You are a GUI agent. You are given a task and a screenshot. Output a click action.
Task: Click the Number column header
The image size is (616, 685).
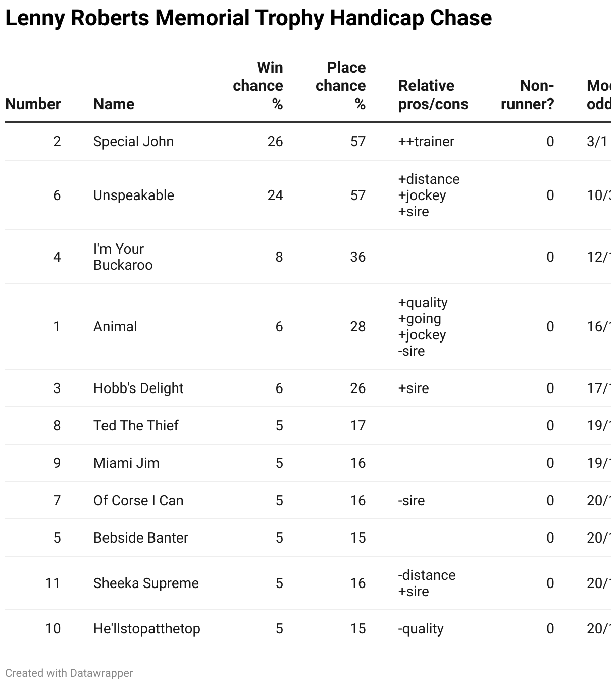33,104
